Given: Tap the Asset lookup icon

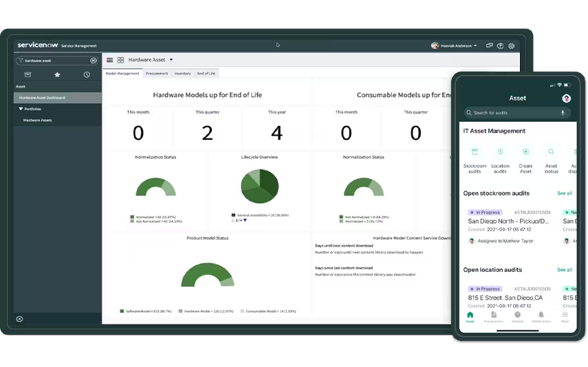Looking at the screenshot, I should click(x=552, y=151).
